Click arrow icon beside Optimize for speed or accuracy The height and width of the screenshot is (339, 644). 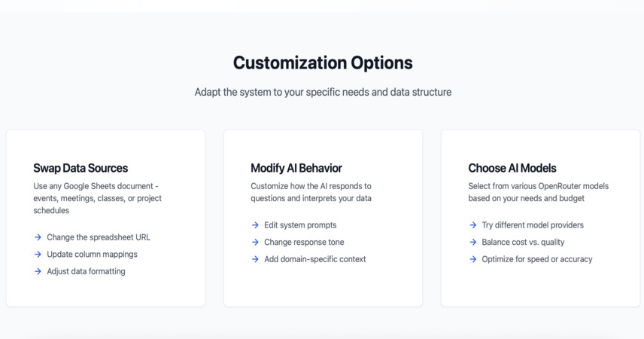tap(472, 259)
